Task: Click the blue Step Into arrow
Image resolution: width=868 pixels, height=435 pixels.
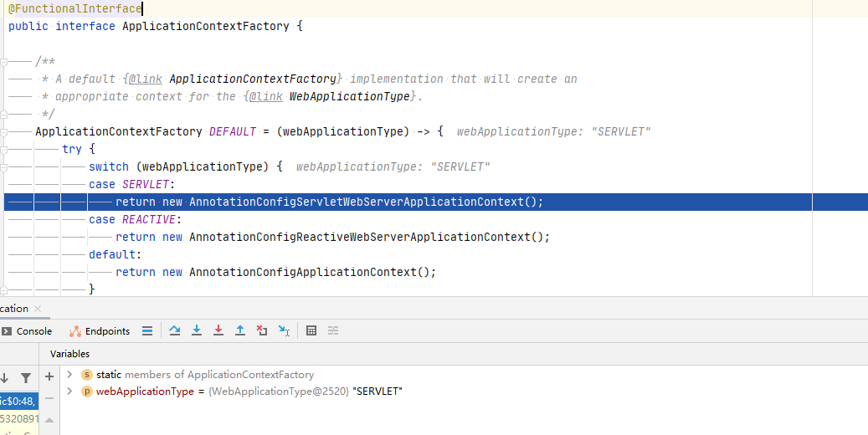Action: 197,330
